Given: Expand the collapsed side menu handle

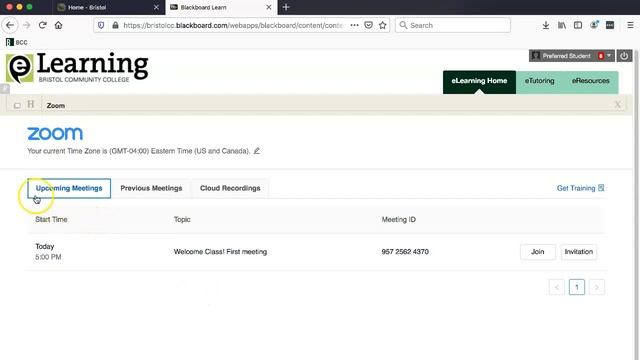Looking at the screenshot, I should click(x=4, y=89).
